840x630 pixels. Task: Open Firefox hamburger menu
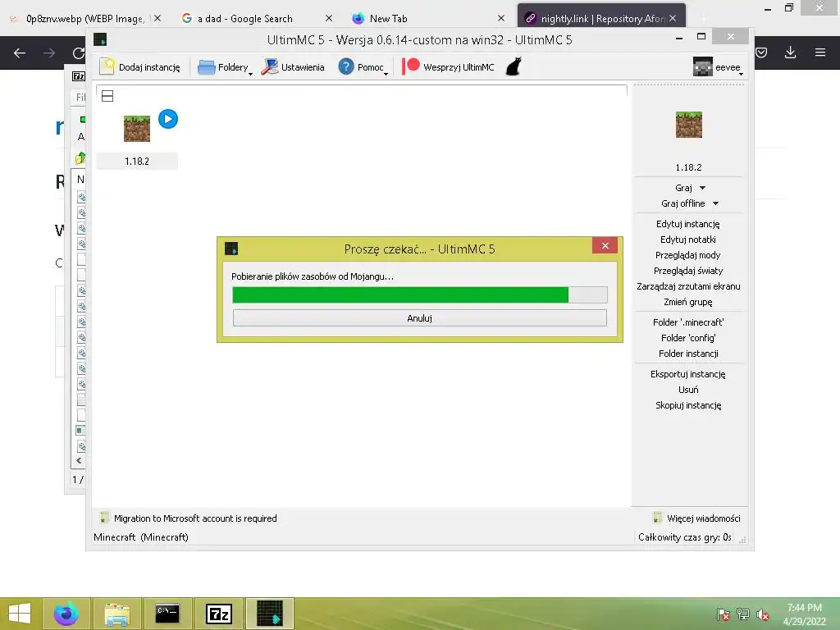820,52
